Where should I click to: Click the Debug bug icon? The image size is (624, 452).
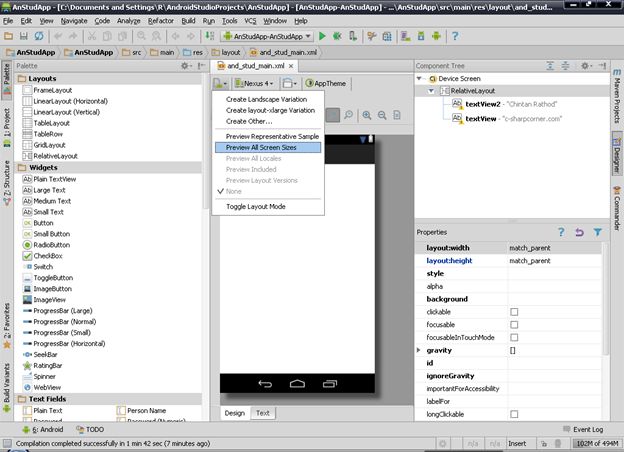click(337, 36)
